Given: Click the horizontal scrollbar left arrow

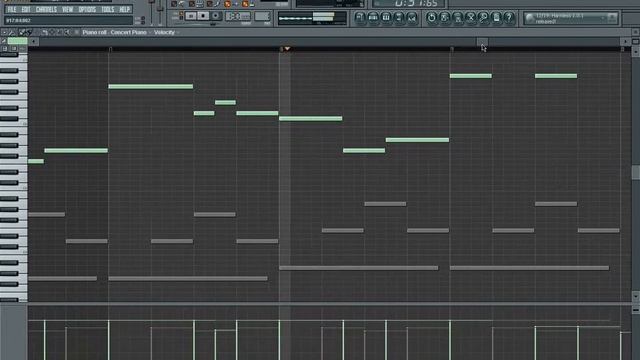Looking at the screenshot, I should [33, 41].
